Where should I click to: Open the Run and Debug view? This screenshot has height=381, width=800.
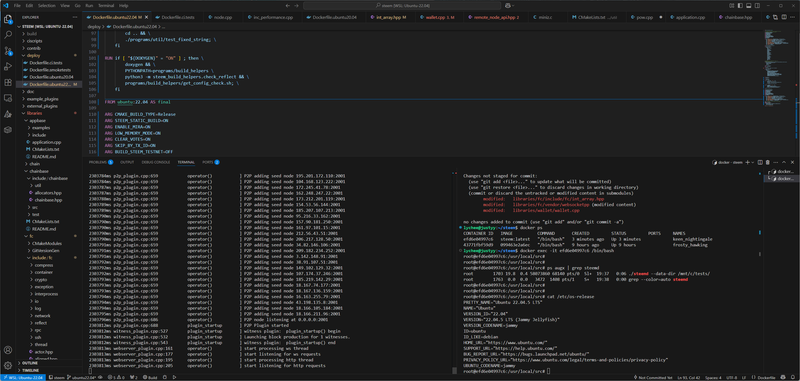click(8, 66)
